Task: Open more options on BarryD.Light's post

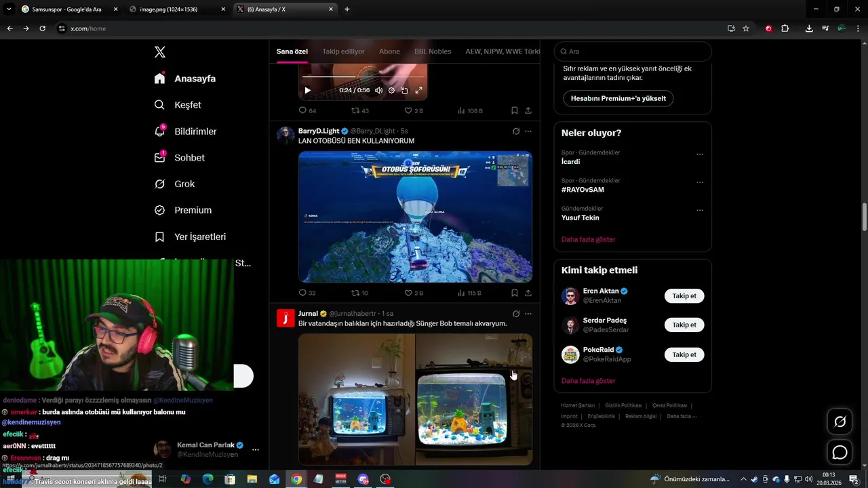Action: tap(528, 131)
